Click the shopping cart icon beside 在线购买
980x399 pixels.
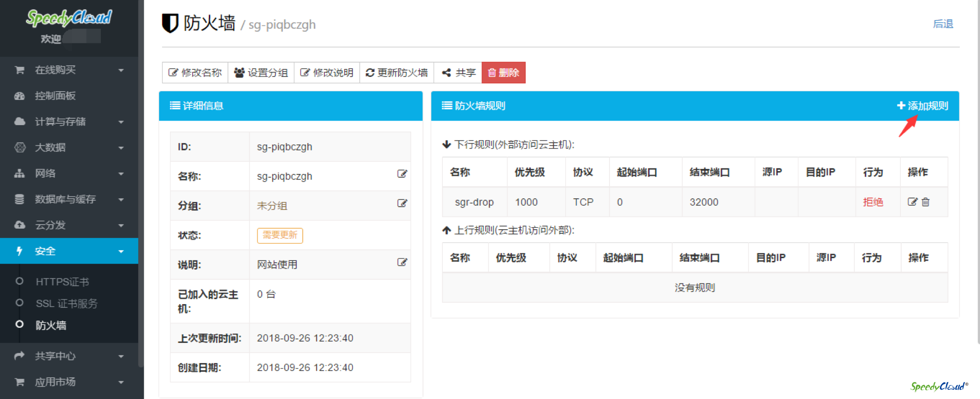pyautogui.click(x=19, y=70)
